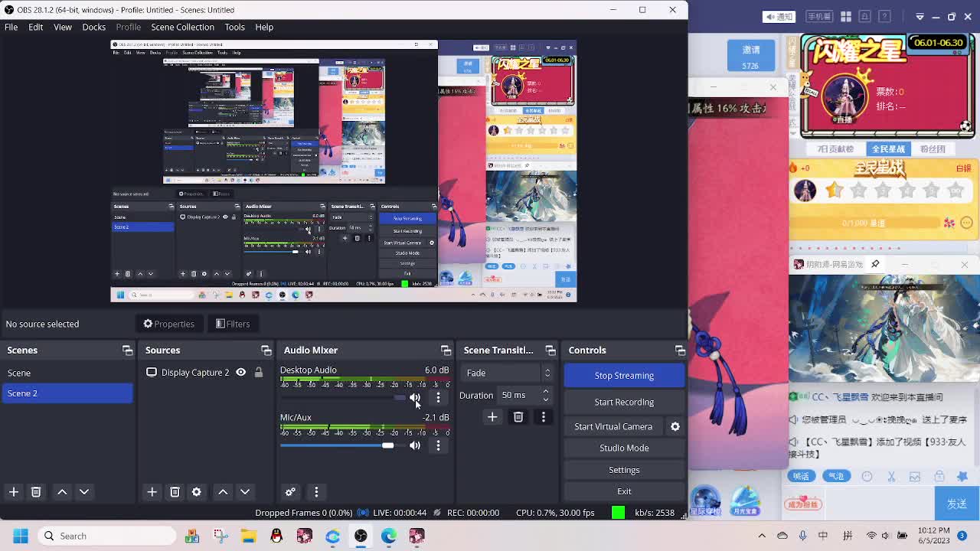
Task: Open Docks menu
Action: point(94,27)
